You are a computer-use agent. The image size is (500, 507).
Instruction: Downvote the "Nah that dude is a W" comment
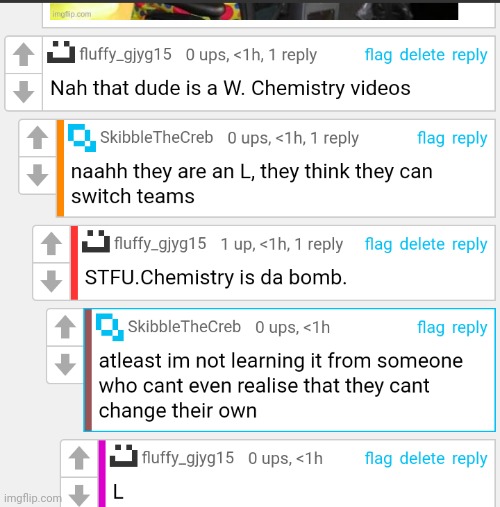[x=23, y=92]
